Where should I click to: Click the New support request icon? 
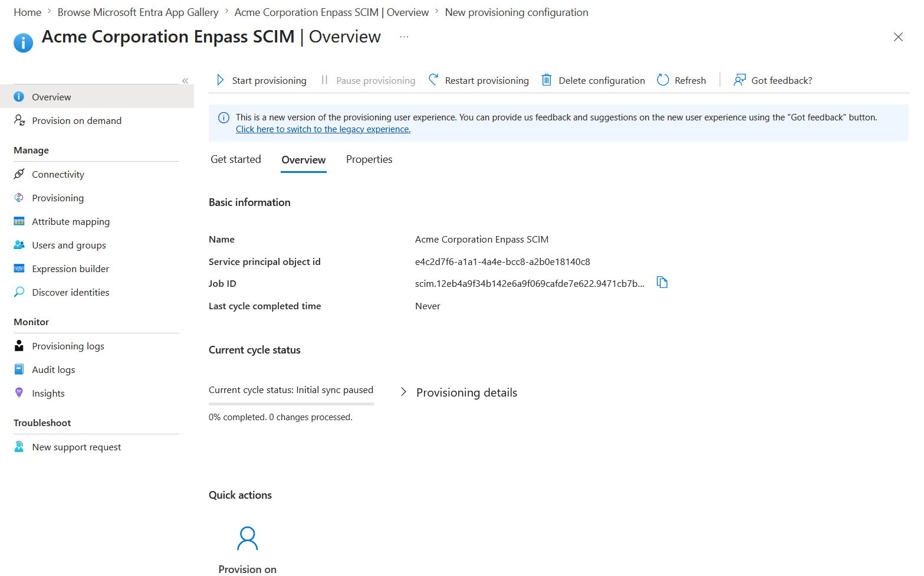[19, 447]
